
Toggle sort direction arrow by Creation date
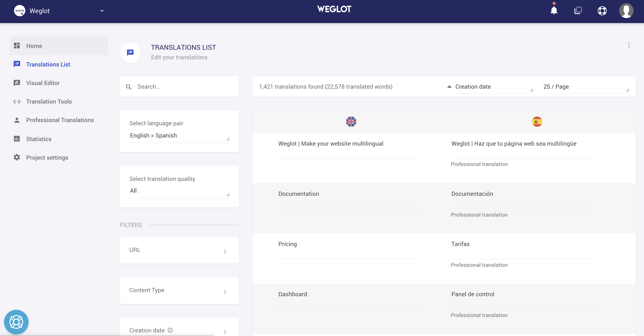(x=449, y=87)
